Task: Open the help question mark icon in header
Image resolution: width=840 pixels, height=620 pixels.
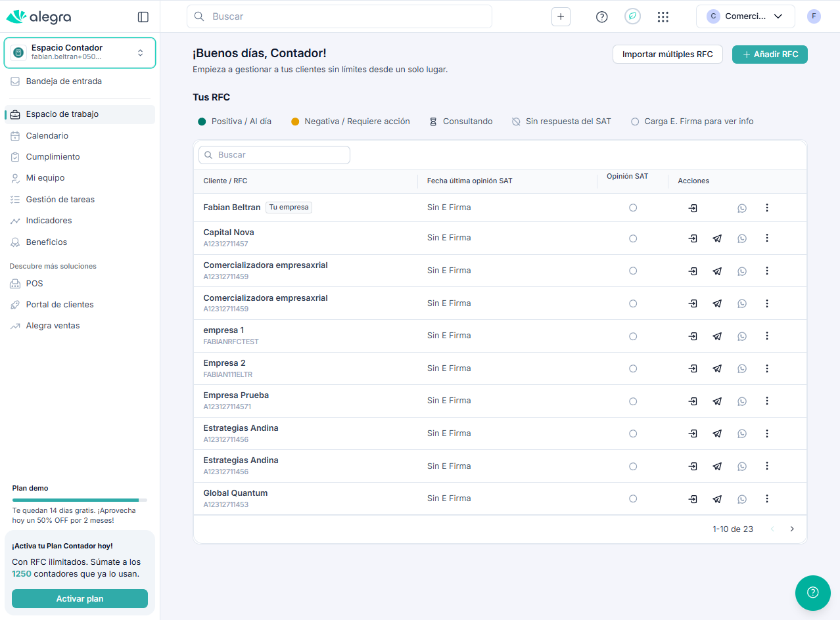Action: 601,17
